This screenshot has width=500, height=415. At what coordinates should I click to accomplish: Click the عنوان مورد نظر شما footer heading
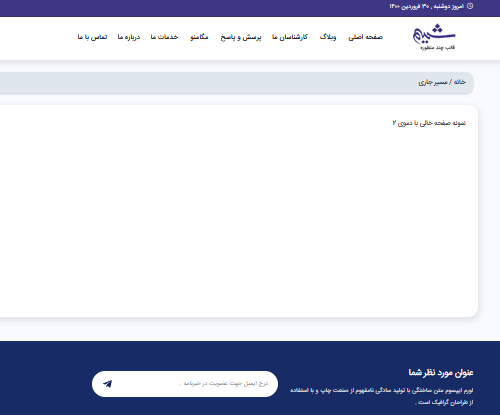pos(441,372)
